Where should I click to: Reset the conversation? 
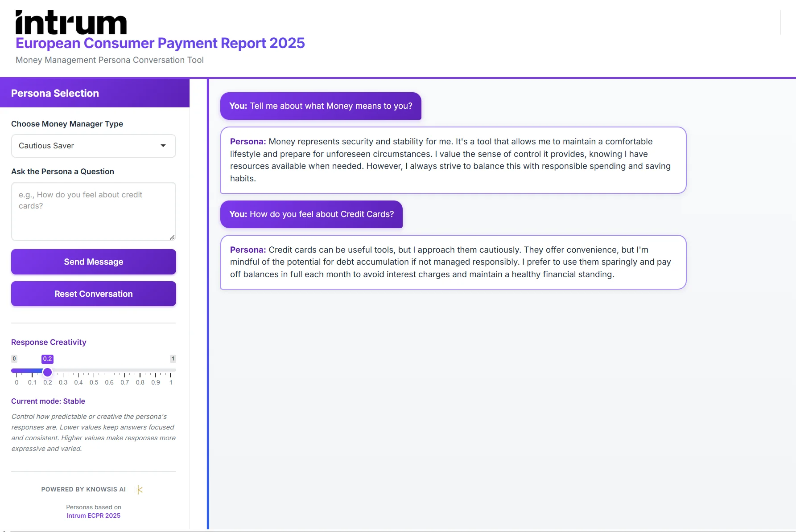click(93, 294)
